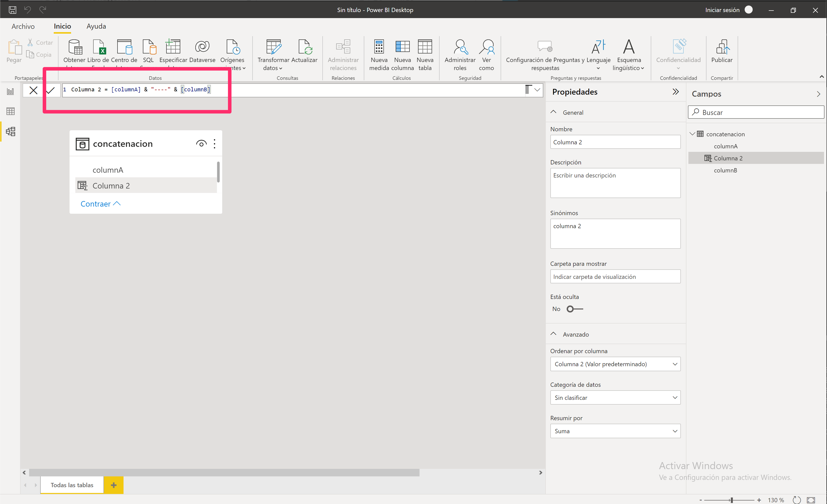
Task: Select Inicio ribbon tab
Action: coord(63,26)
